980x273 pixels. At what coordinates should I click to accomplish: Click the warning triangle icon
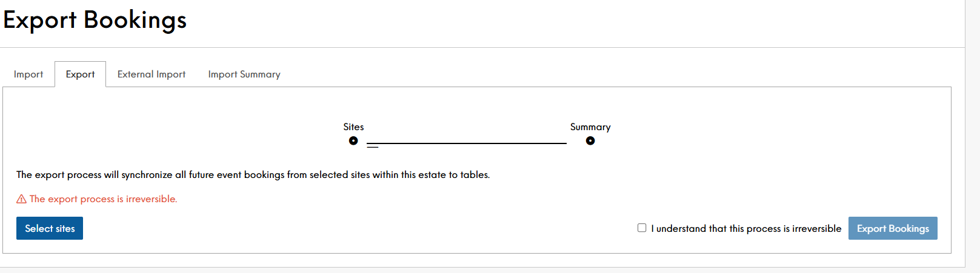click(x=21, y=199)
